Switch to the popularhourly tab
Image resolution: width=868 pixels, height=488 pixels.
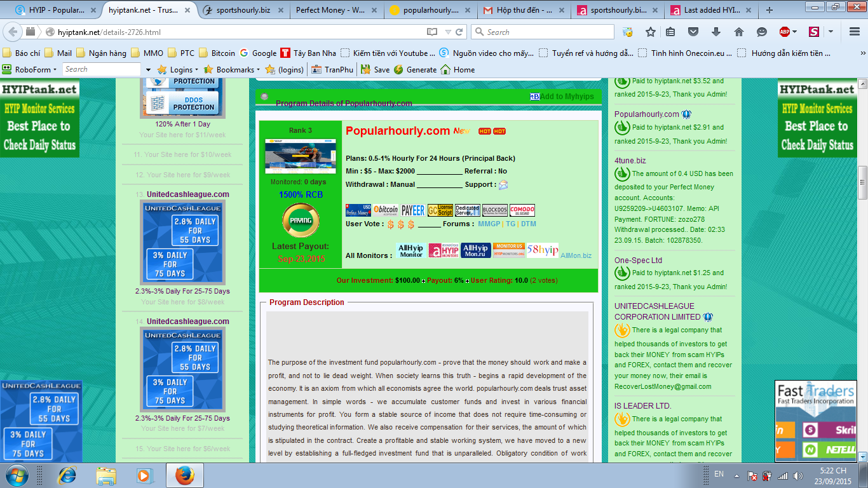(x=431, y=10)
